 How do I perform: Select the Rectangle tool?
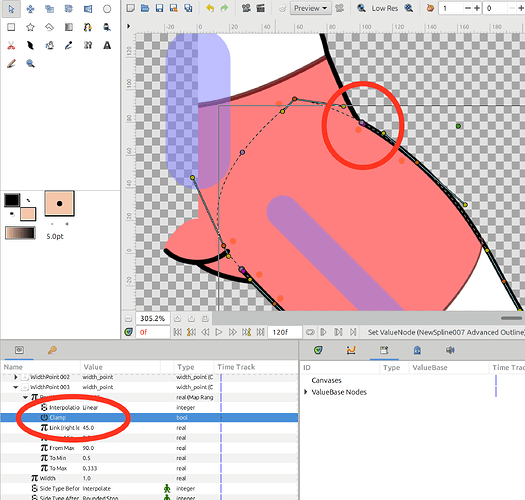click(x=11, y=27)
